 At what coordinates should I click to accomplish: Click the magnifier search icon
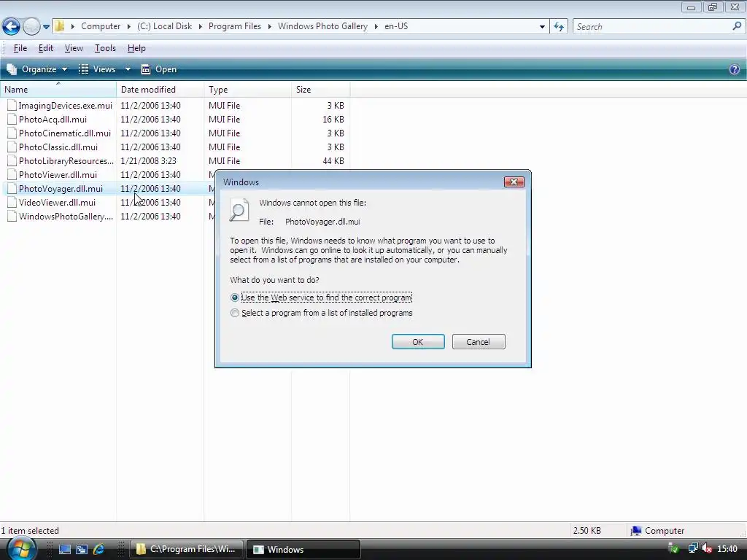point(737,26)
